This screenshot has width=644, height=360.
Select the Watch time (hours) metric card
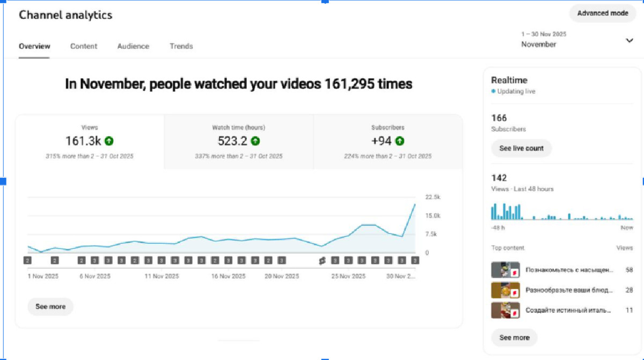[238, 142]
